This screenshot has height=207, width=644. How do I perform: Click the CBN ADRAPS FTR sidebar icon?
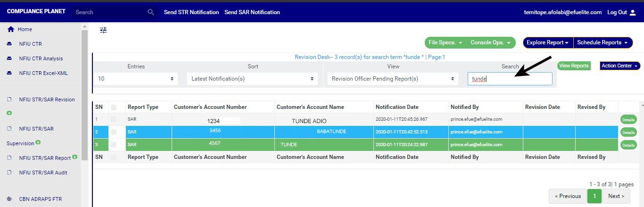(x=9, y=199)
